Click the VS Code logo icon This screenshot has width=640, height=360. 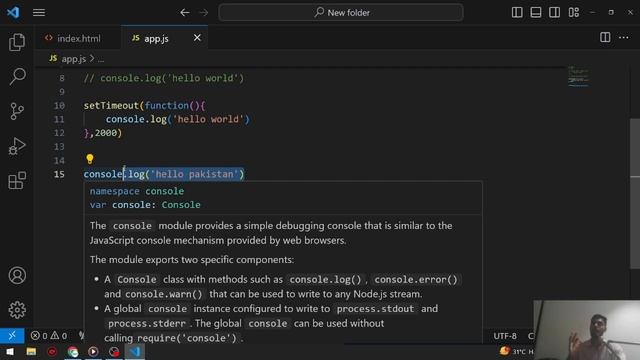tap(13, 12)
